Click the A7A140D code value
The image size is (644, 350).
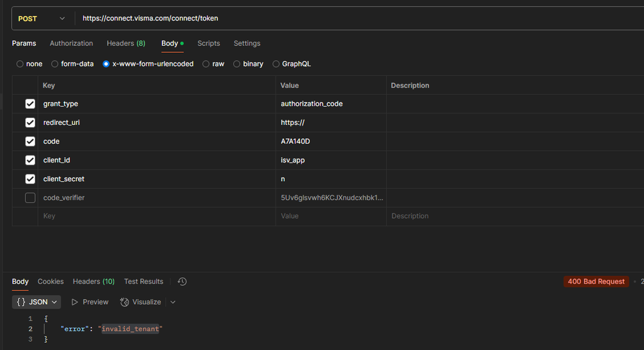pos(331,141)
